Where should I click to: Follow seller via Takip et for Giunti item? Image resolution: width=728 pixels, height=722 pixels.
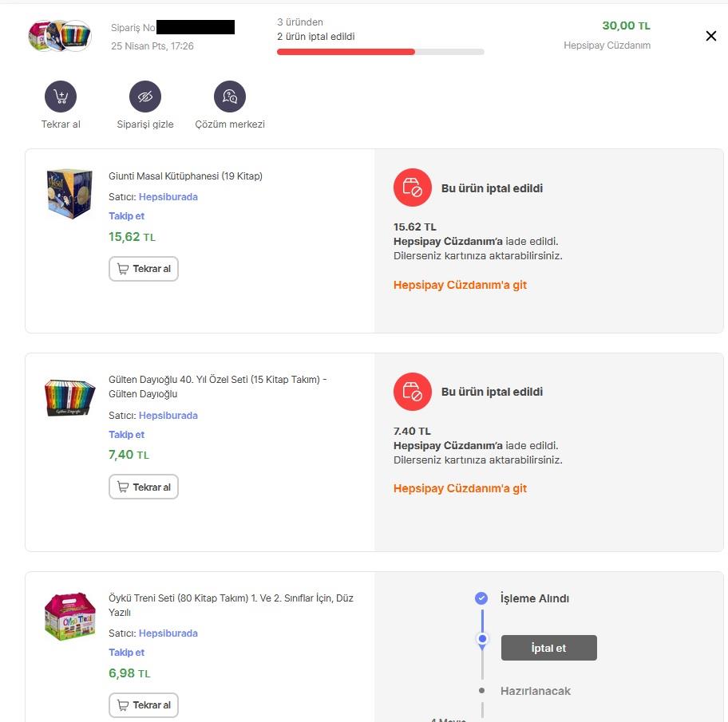[x=126, y=216]
